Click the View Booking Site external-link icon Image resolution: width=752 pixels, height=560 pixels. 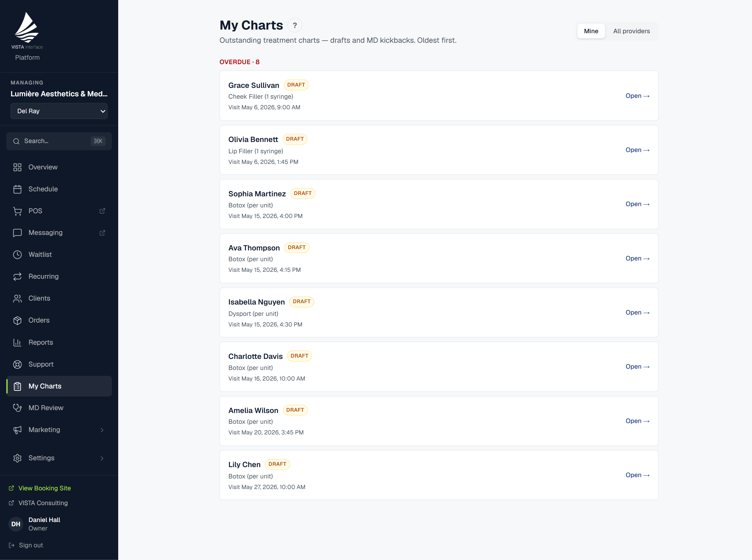[x=11, y=488]
